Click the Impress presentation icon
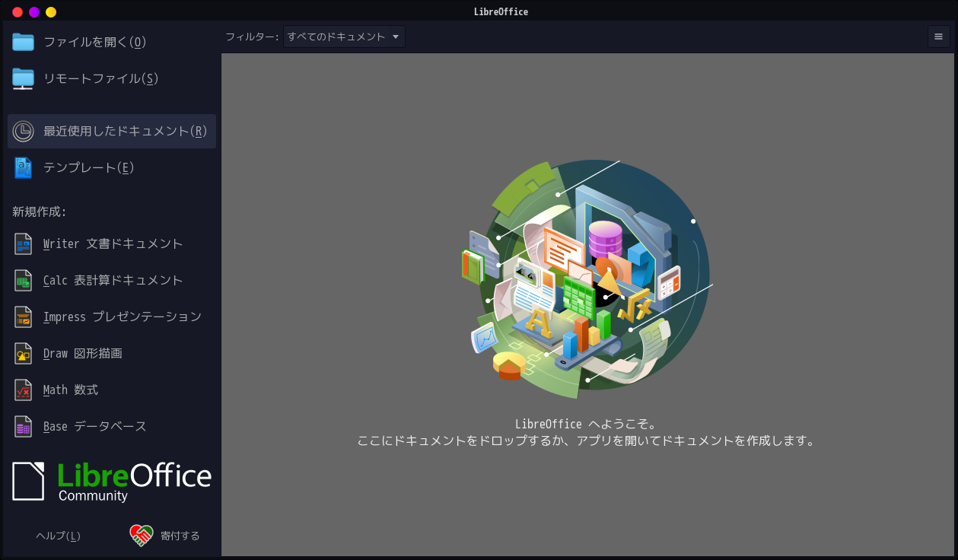 coord(23,317)
